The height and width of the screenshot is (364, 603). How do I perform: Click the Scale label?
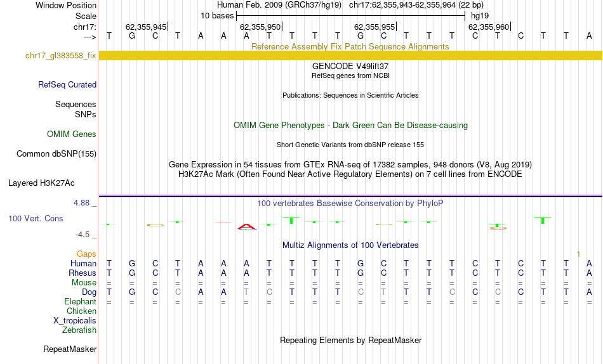click(x=86, y=16)
